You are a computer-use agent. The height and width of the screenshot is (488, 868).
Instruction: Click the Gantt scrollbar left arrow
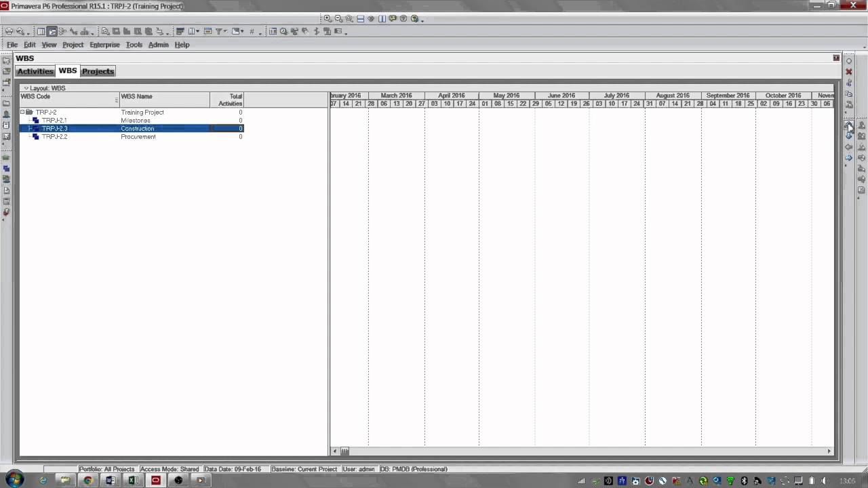coord(334,451)
